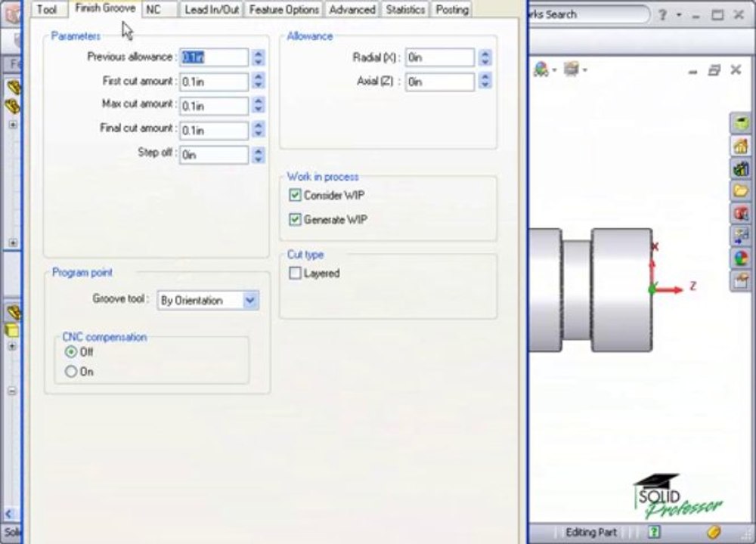Decrease Axial (Z) allowance with down arrow
The height and width of the screenshot is (544, 756).
[x=485, y=85]
